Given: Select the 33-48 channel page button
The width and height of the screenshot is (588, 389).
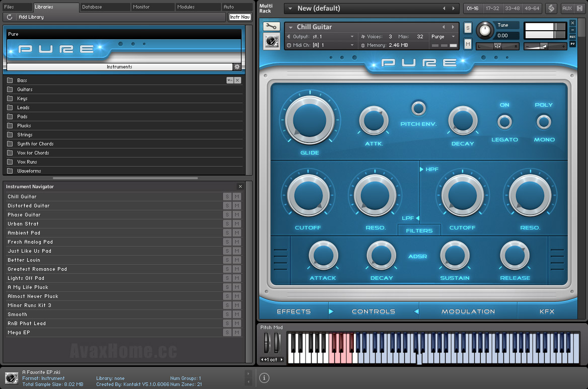Looking at the screenshot, I should click(512, 8).
